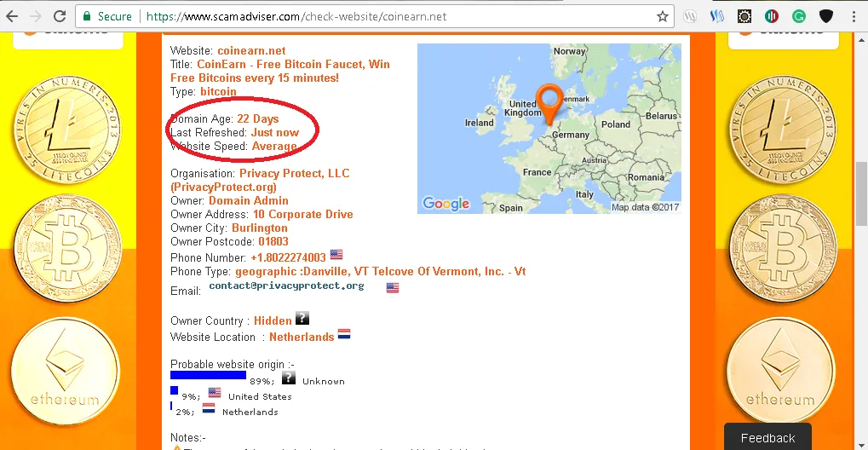Click the CoinEarn Free Bitcoin Faucet title
The height and width of the screenshot is (450, 868).
coord(280,71)
